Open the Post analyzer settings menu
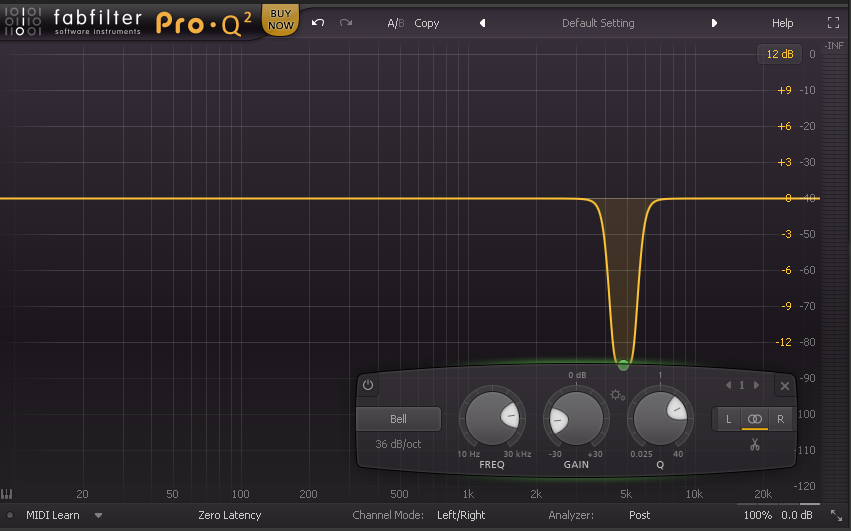 tap(639, 515)
